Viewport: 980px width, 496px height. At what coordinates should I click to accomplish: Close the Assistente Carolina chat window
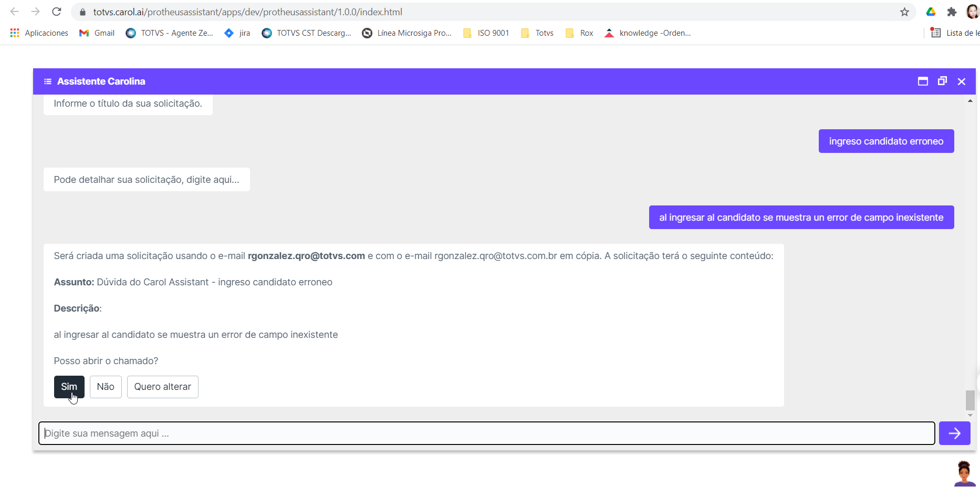tap(962, 81)
